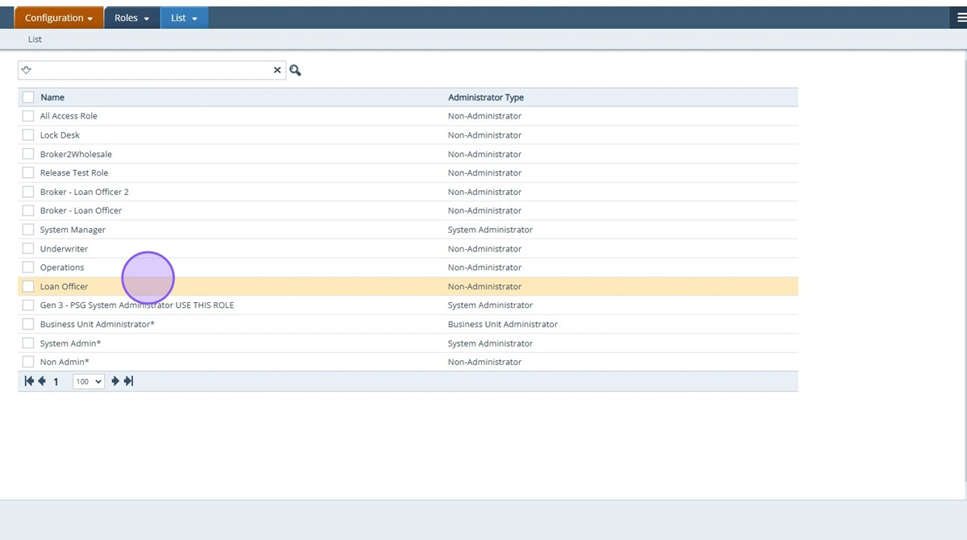Clear the search box with the X icon
967x540 pixels.
(277, 71)
